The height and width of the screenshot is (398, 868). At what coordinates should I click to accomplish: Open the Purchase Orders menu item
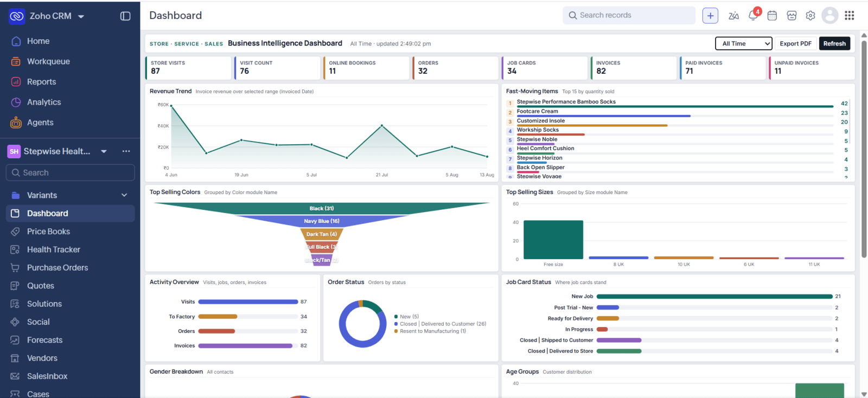point(71,268)
